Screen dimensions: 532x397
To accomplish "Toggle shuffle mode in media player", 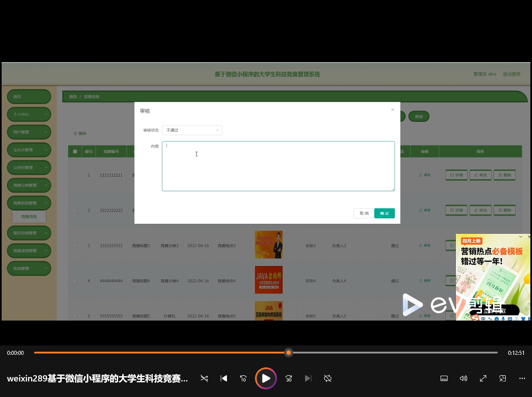I will coord(204,378).
